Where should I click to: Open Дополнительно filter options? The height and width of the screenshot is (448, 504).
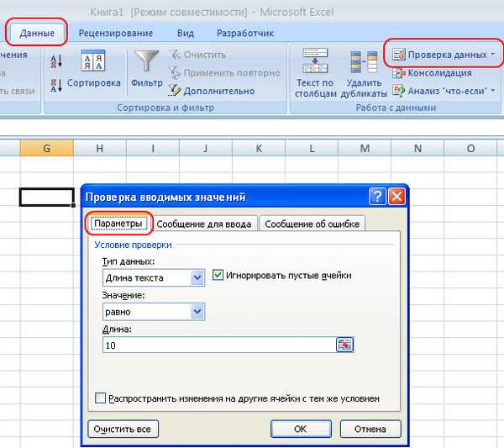(x=212, y=91)
